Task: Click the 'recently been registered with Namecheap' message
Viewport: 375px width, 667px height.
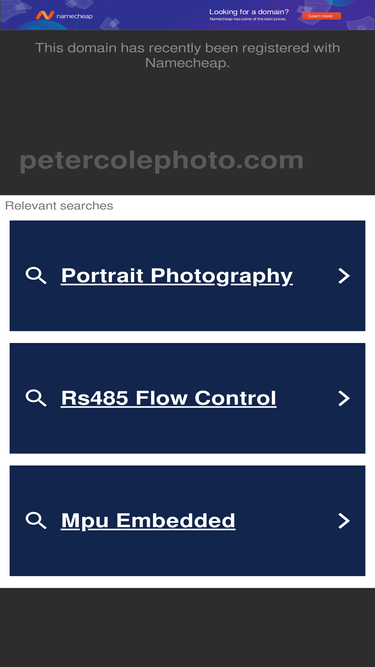Action: (x=188, y=55)
